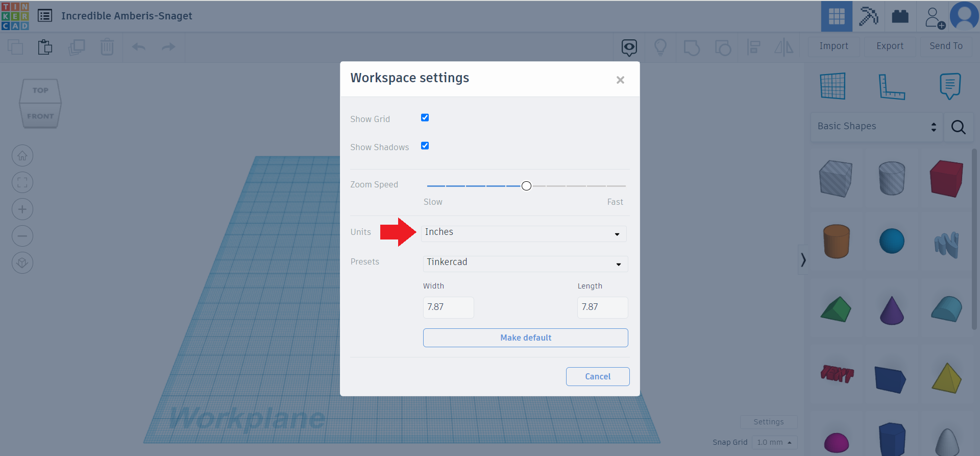Toggle the lightbulb show-all icon
980x456 pixels.
click(660, 47)
